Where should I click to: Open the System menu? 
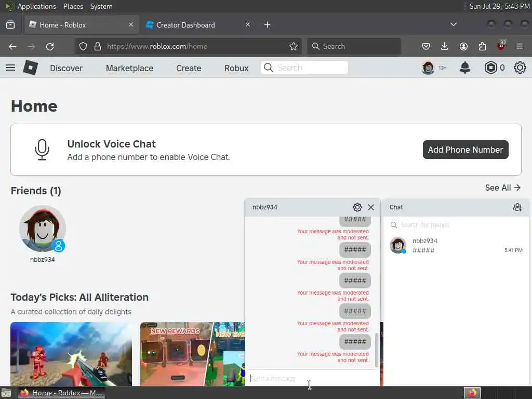click(101, 6)
